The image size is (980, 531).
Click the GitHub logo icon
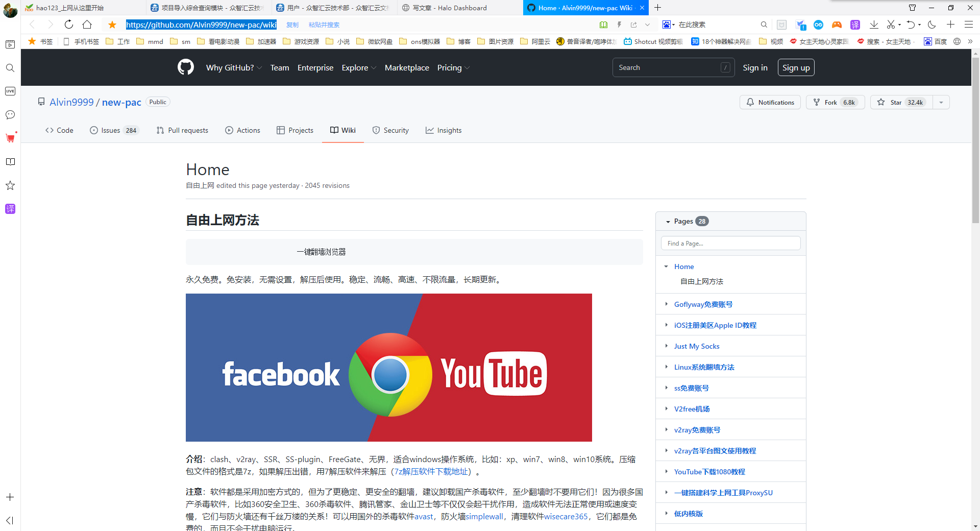tap(186, 67)
